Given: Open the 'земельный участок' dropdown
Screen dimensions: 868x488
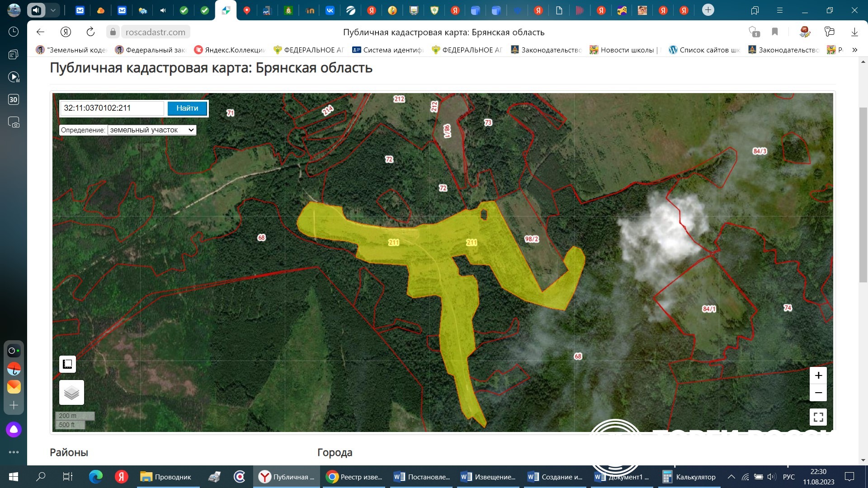Looking at the screenshot, I should [152, 130].
